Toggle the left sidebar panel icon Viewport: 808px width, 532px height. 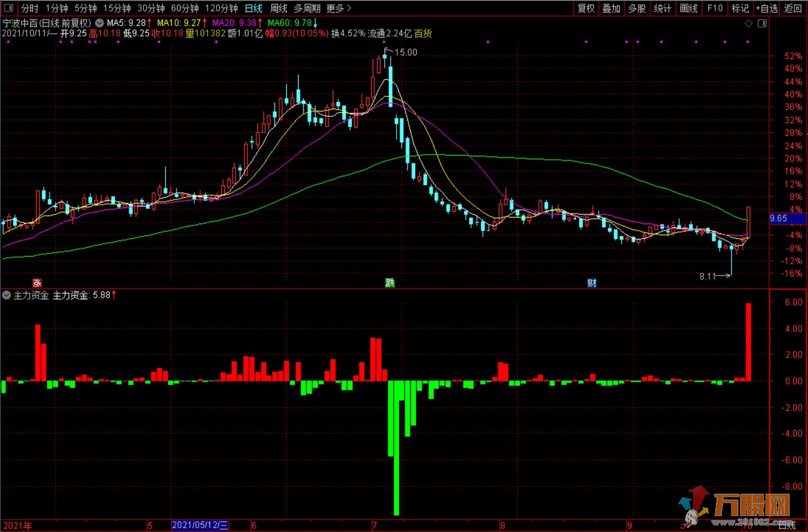(x=8, y=8)
